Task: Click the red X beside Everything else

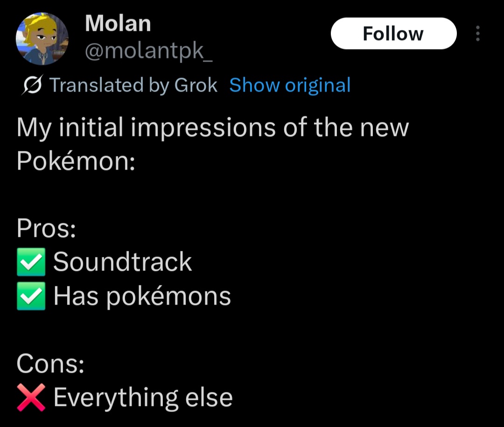Action: (31, 398)
